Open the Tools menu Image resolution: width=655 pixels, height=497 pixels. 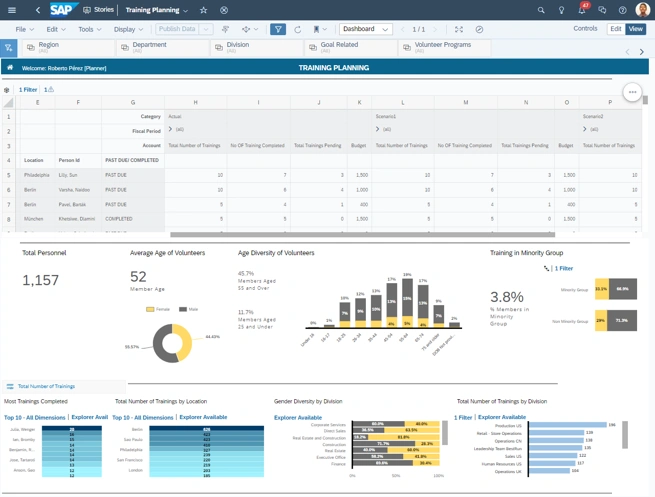(90, 29)
